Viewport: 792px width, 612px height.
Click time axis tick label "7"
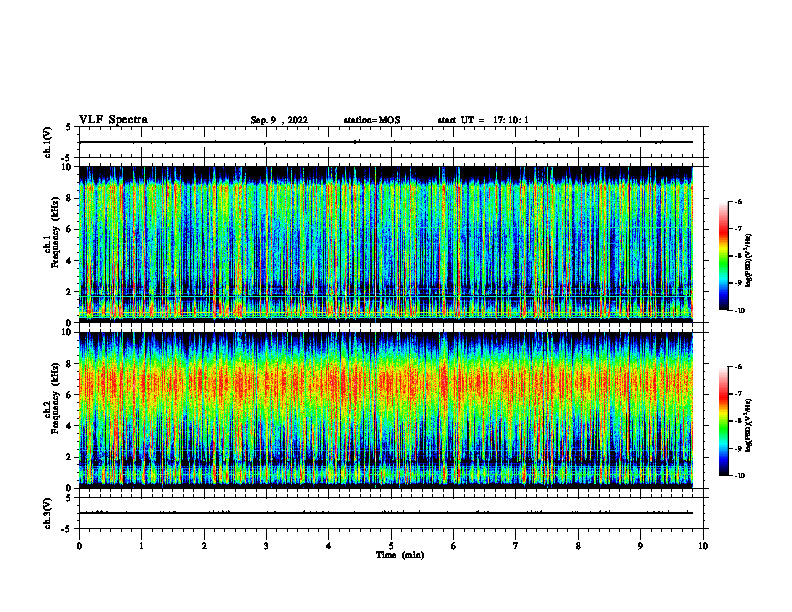tap(516, 546)
